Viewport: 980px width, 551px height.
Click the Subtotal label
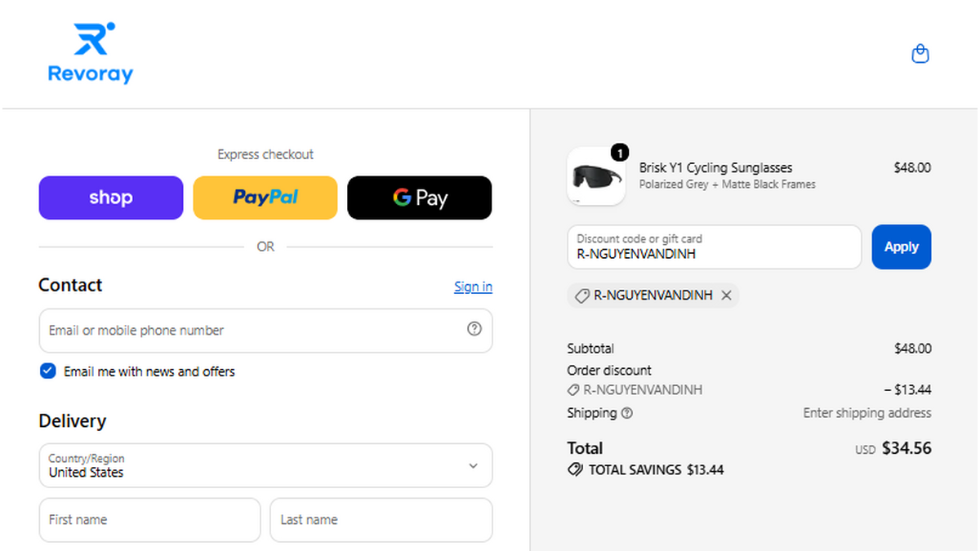(590, 349)
